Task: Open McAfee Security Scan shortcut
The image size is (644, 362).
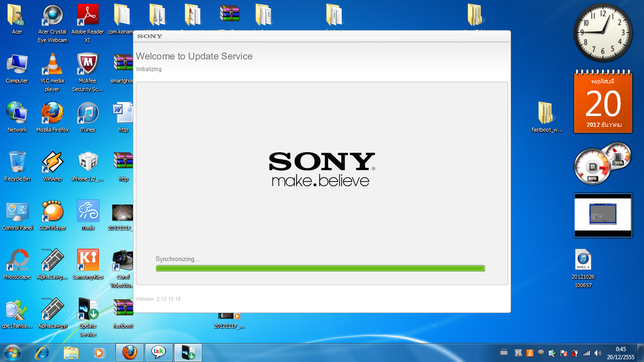Action: click(88, 73)
